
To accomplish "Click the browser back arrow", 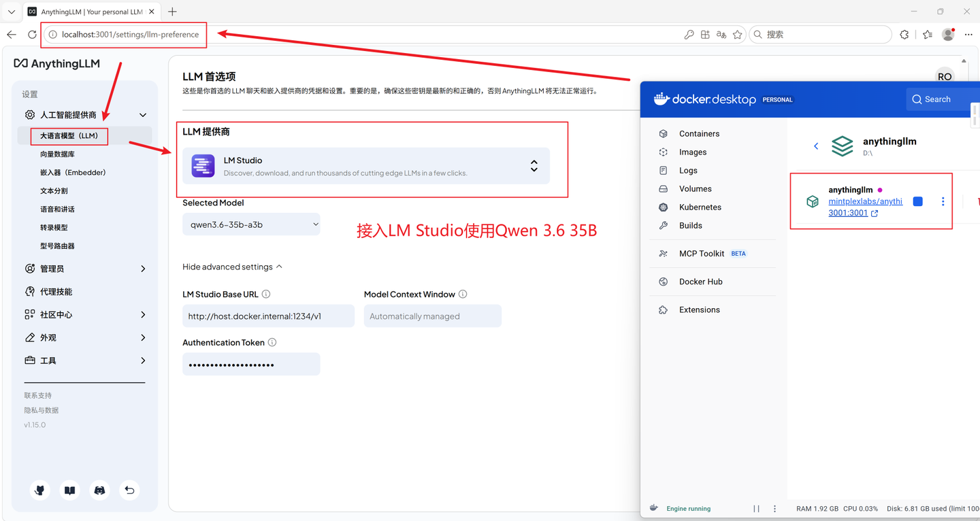I will [x=12, y=35].
